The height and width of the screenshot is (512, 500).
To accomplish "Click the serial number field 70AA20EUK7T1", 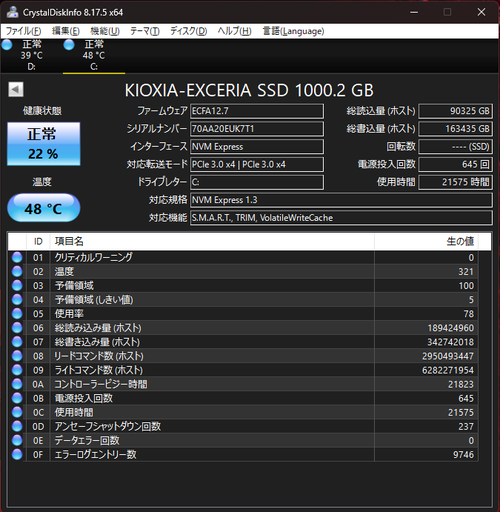I will point(257,129).
